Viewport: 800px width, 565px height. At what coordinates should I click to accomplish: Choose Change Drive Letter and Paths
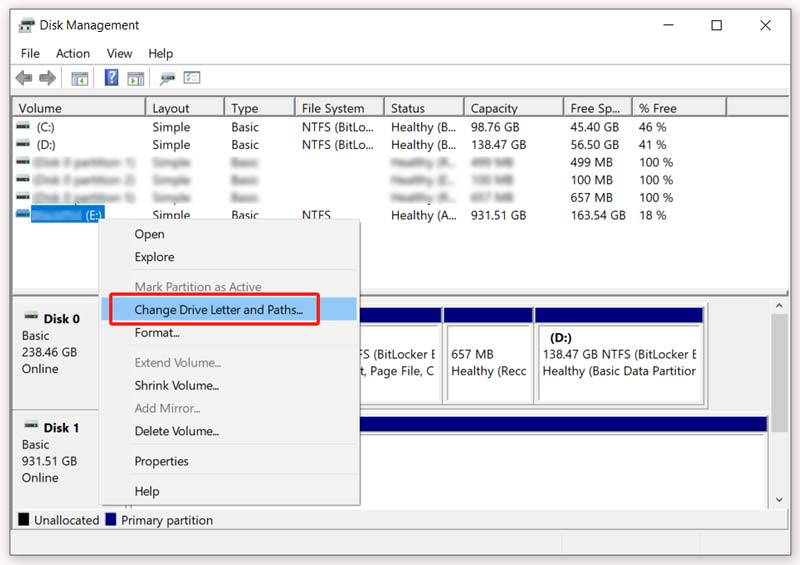[218, 310]
